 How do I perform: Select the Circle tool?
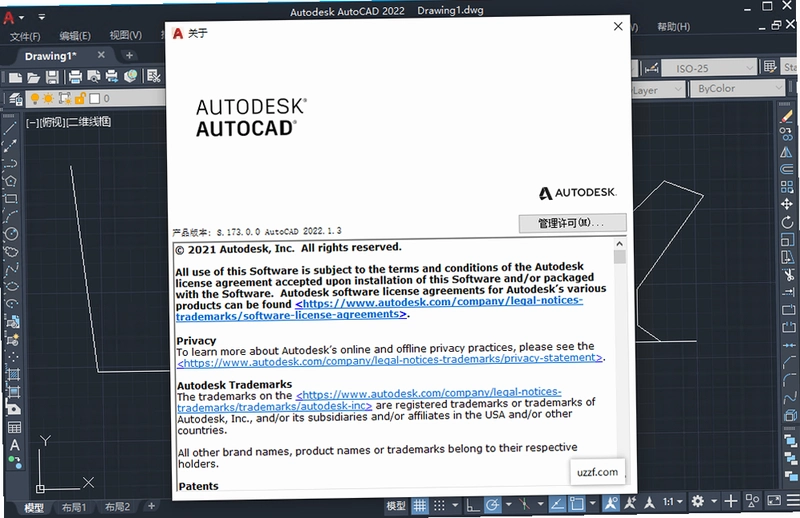(x=11, y=234)
